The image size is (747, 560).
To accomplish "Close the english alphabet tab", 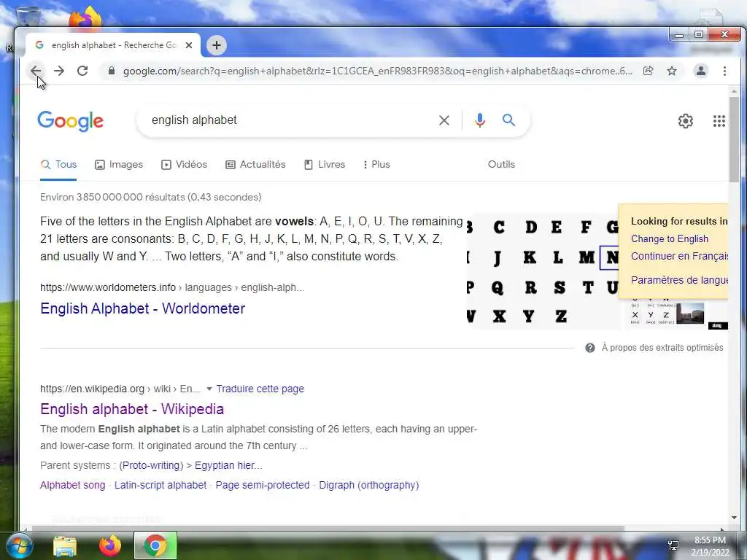I will 189,45.
